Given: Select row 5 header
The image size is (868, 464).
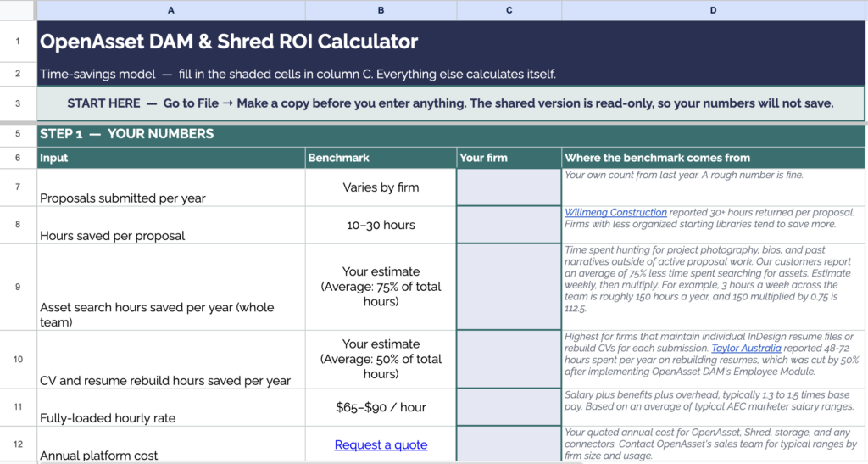Looking at the screenshot, I should (18, 134).
